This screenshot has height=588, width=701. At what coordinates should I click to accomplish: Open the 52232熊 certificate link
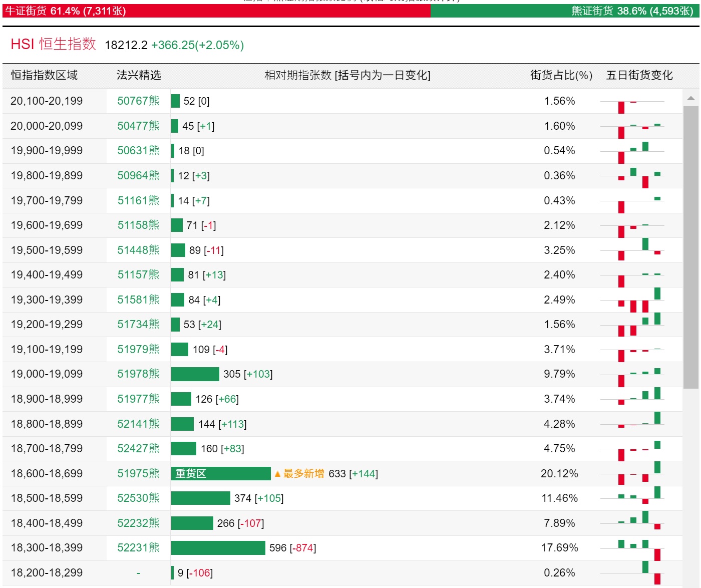click(x=138, y=523)
